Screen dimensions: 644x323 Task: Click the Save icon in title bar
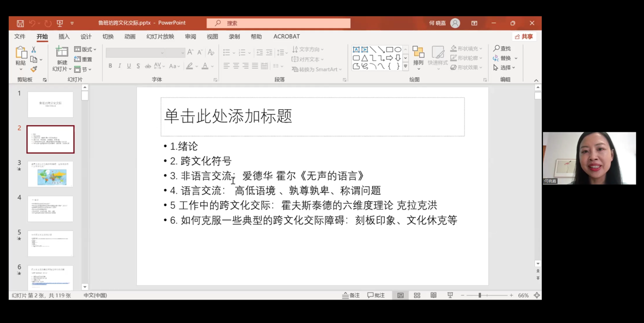point(20,23)
